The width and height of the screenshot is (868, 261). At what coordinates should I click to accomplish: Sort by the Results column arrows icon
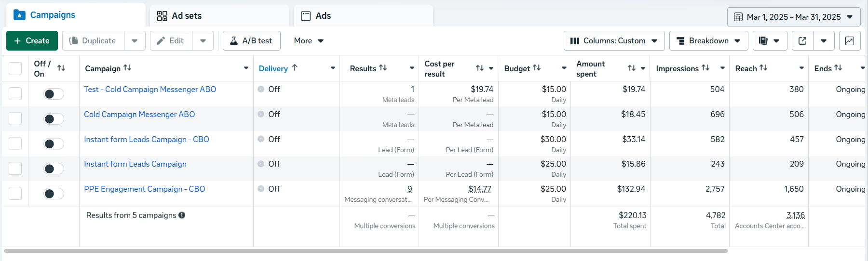(x=383, y=68)
